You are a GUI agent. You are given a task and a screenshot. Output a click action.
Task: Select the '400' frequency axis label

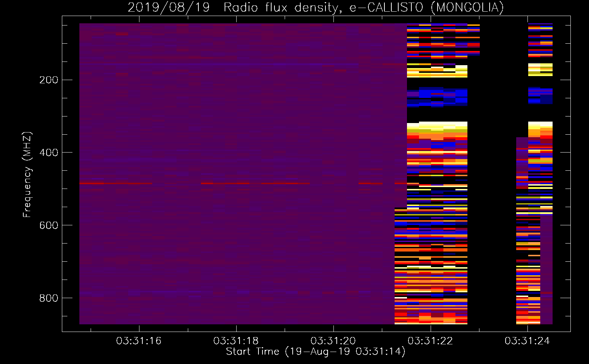[49, 153]
